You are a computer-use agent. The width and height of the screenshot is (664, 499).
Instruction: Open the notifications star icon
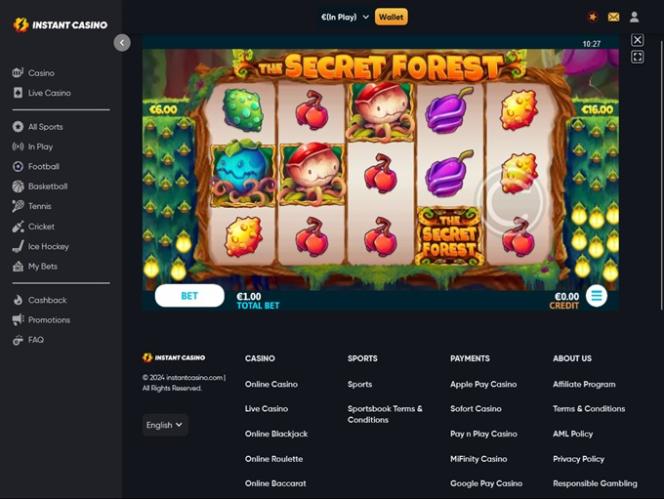point(592,17)
